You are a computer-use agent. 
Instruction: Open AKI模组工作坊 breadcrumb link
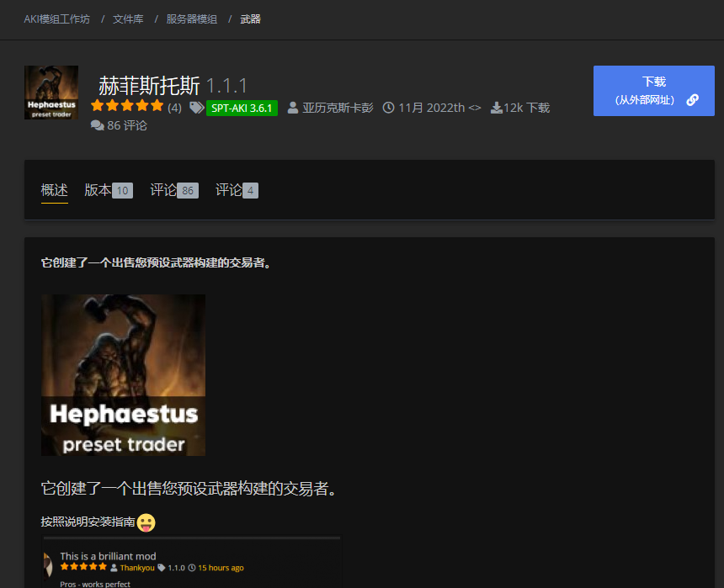click(56, 19)
